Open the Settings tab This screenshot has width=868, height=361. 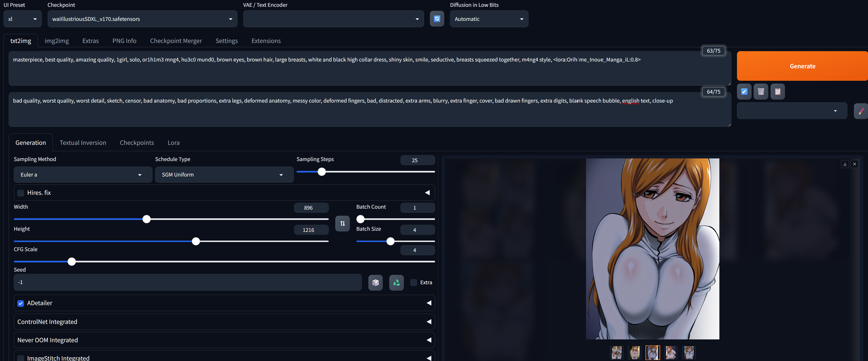pyautogui.click(x=226, y=41)
